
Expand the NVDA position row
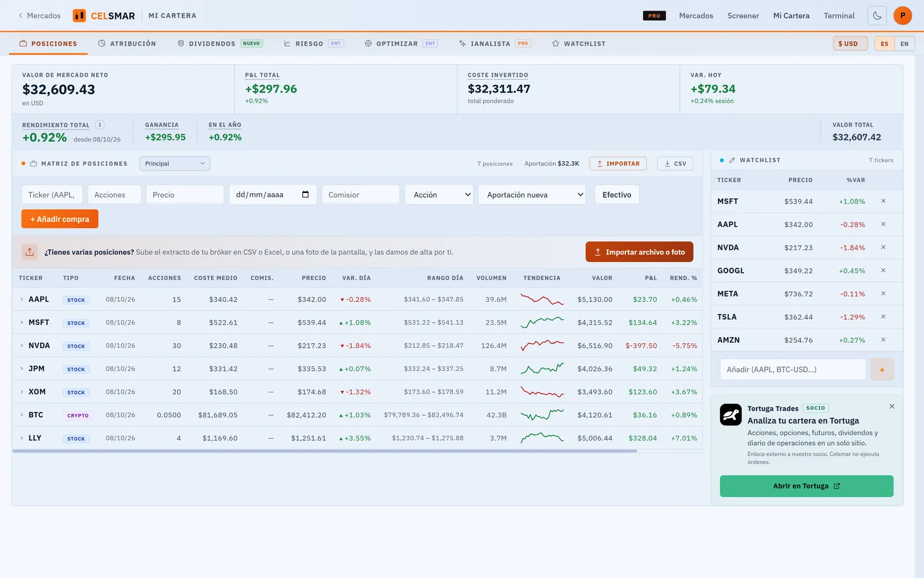[x=22, y=346]
